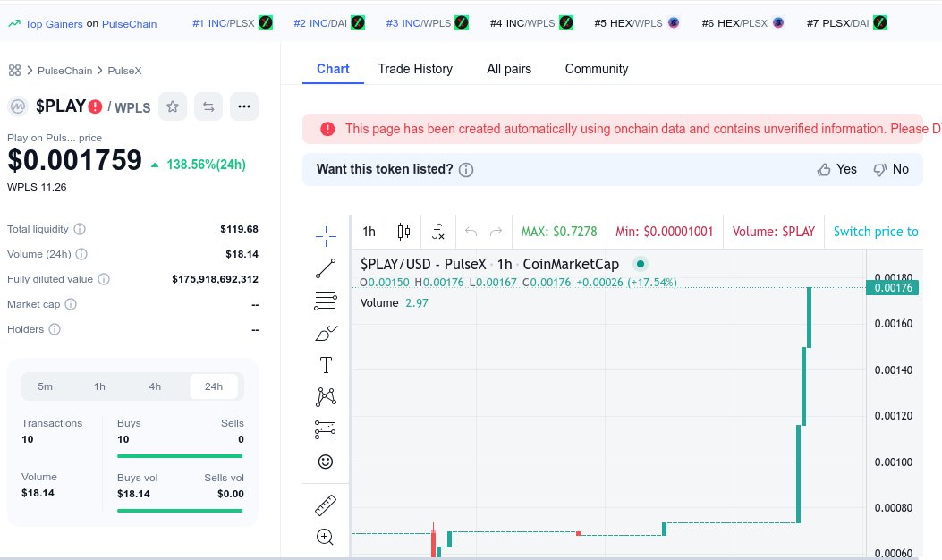Activate the zoom in tool
Screen dimensions: 942x560
325,537
